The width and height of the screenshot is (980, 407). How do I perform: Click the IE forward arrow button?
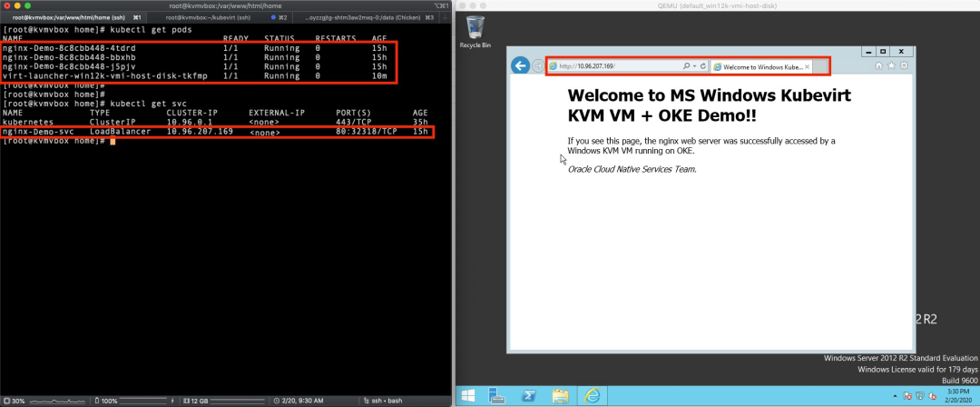(538, 66)
